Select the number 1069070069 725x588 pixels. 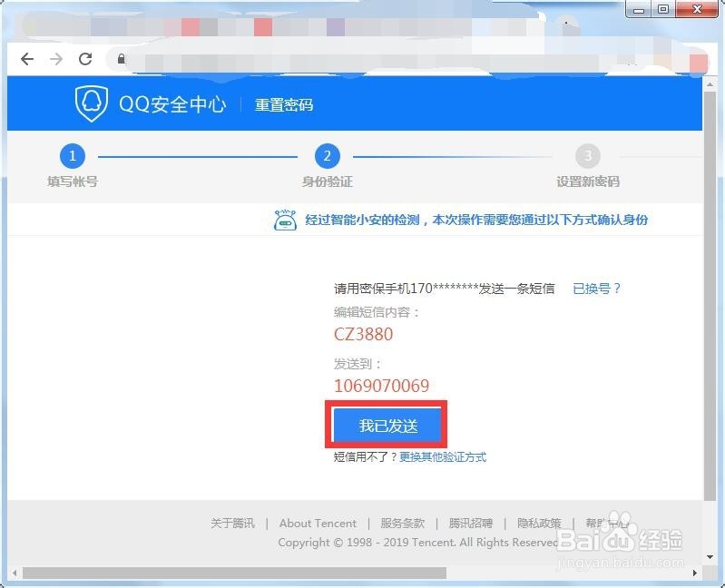point(381,386)
